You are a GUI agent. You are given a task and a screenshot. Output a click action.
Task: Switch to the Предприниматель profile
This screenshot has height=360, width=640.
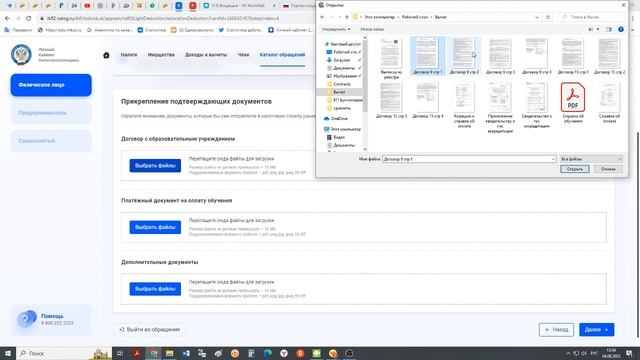coord(51,113)
